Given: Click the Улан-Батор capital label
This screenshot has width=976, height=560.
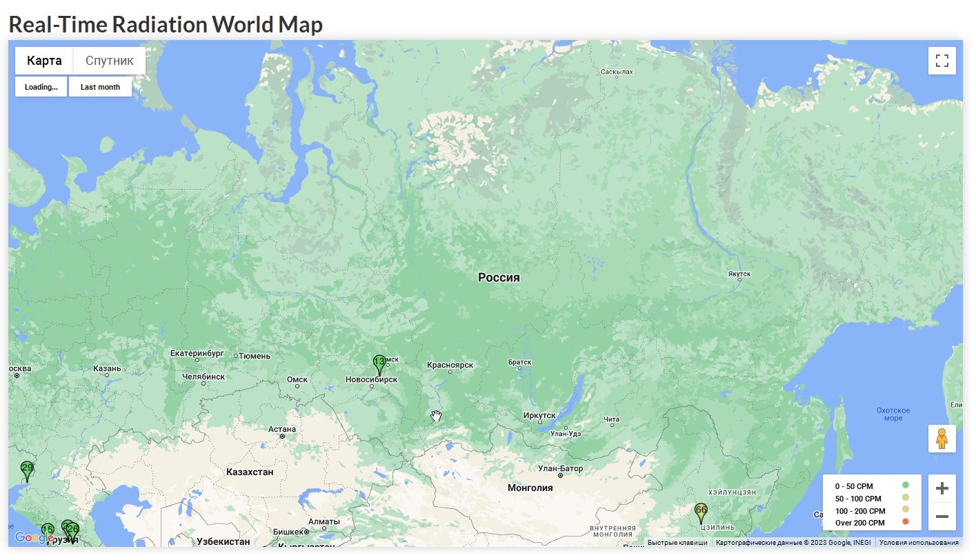Looking at the screenshot, I should (561, 468).
